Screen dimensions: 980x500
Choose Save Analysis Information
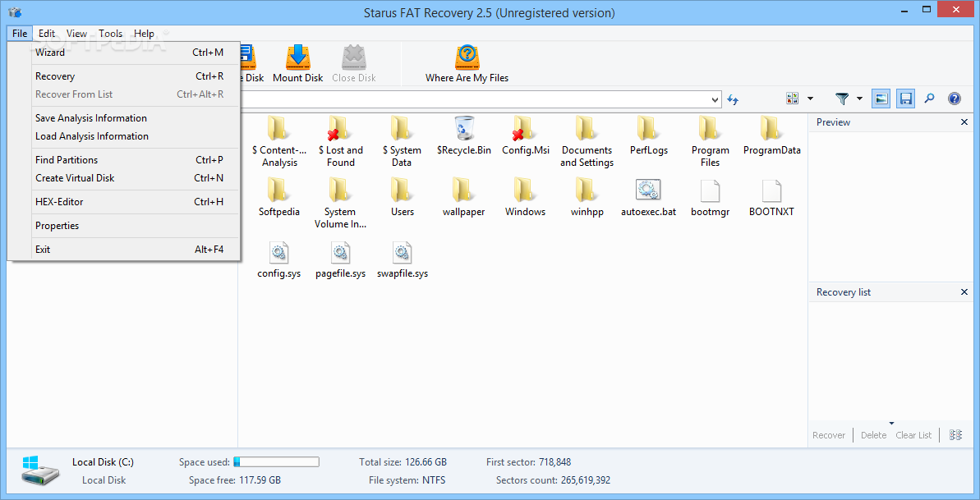click(124, 118)
